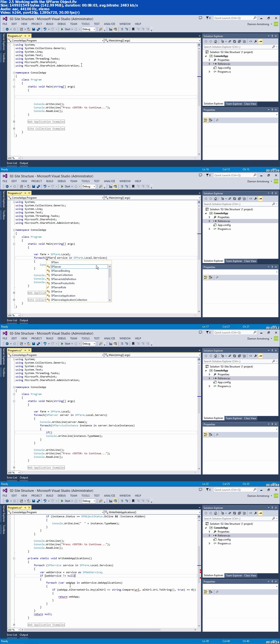Expand the Web Application Examples region in the 00:04:48 frame
The height and width of the screenshot is (644, 280).
[14, 468]
